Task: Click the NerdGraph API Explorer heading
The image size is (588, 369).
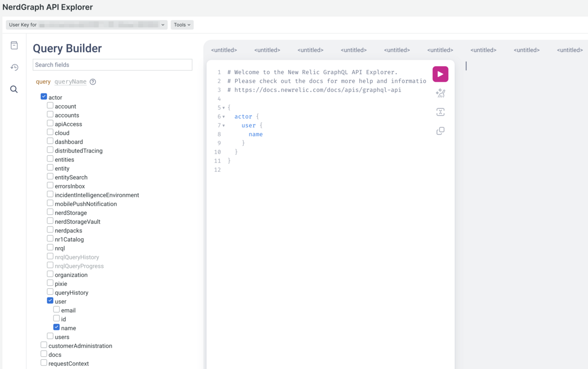Action: tap(48, 7)
